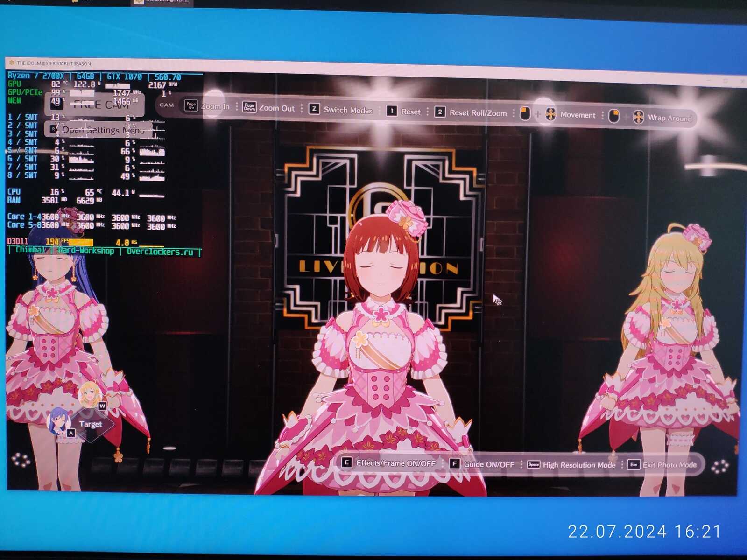Click the mouse icon left of Wrap Around
Screen dimensions: 747x560
[614, 116]
